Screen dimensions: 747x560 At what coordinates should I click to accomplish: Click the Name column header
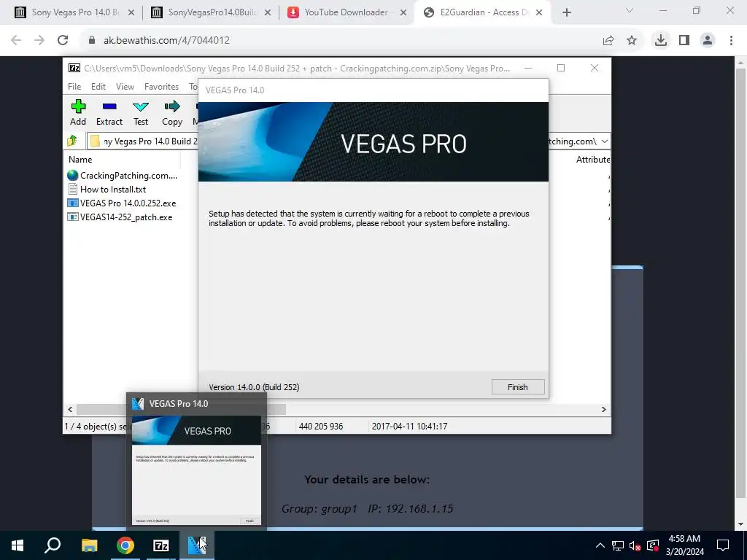[x=80, y=160]
